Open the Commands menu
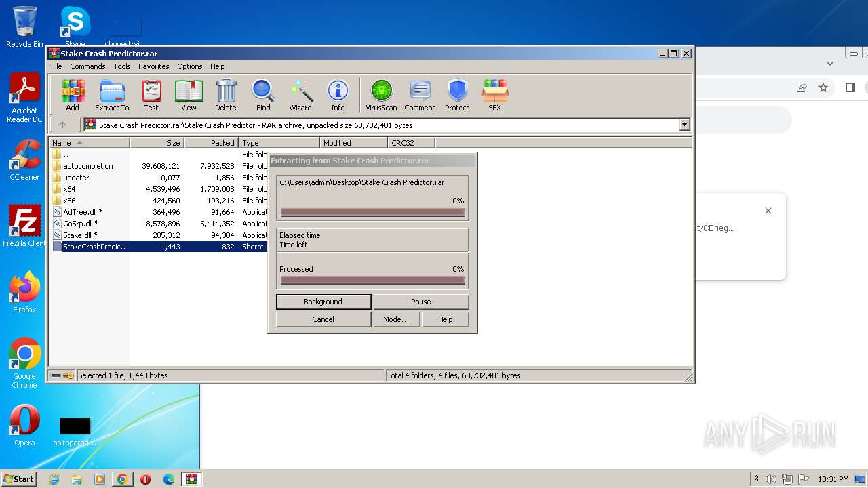The height and width of the screenshot is (488, 868). click(87, 66)
